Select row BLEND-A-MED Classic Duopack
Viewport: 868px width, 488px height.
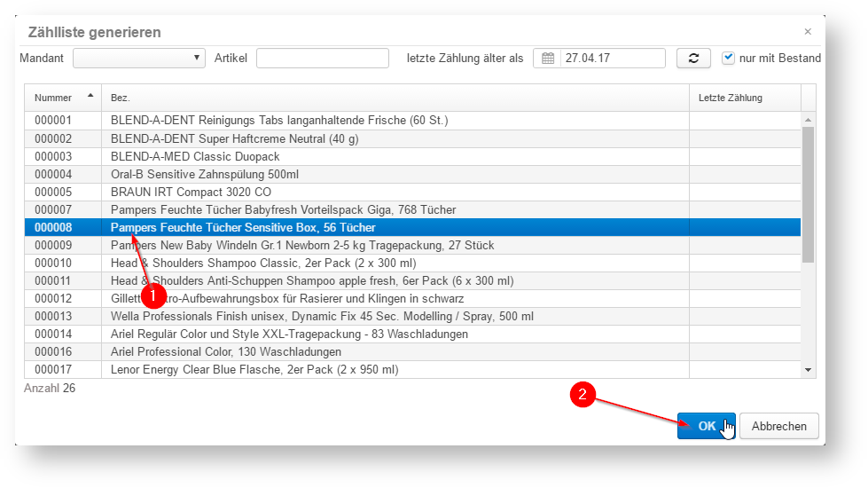pos(412,156)
